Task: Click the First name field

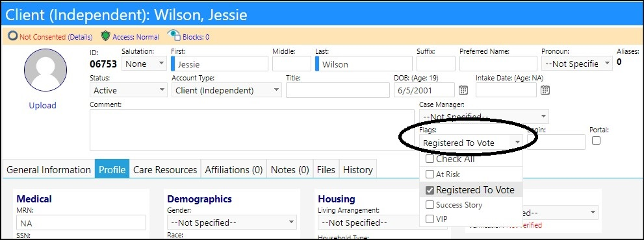Action: click(220, 64)
